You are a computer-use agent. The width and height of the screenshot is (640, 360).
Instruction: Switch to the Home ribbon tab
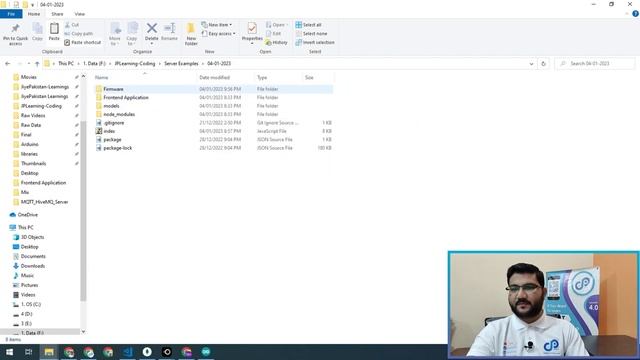pyautogui.click(x=34, y=14)
